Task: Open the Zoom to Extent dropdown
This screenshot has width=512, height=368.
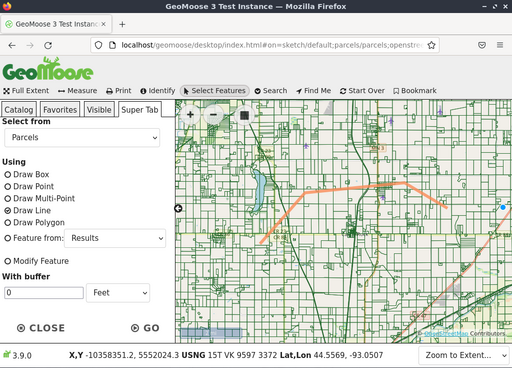Action: pos(464,355)
